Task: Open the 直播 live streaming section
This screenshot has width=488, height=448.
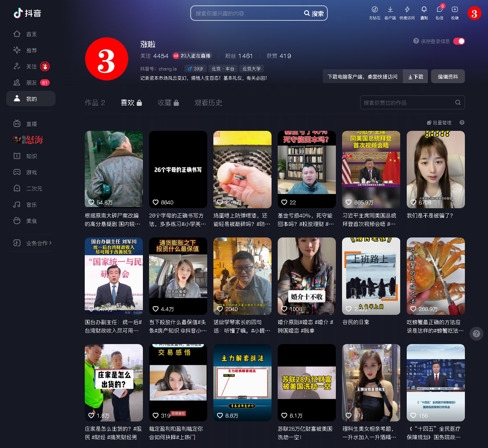Action: [31, 124]
